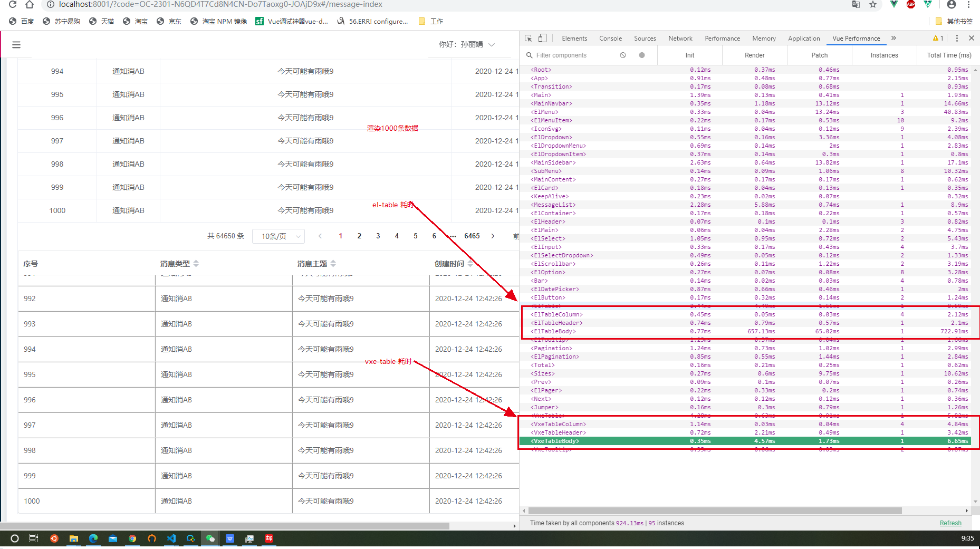
Task: Activate the DevTools inspect element picker
Action: 529,38
